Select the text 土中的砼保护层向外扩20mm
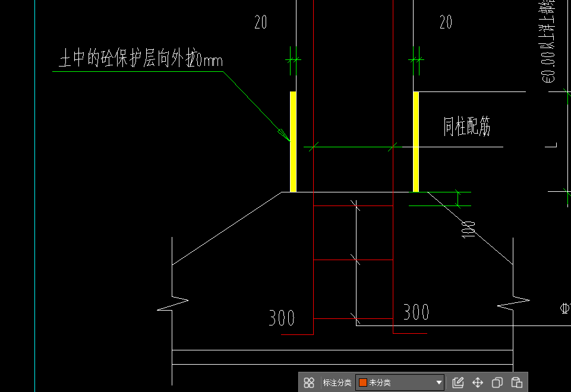Screen dimensions: 571x392 point(141,58)
